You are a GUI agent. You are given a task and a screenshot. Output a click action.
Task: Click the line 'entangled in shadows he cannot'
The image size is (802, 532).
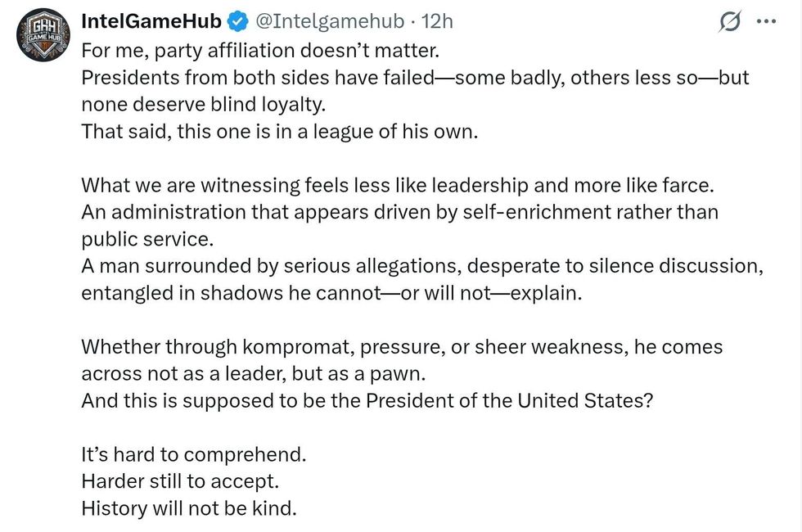[x=331, y=292]
